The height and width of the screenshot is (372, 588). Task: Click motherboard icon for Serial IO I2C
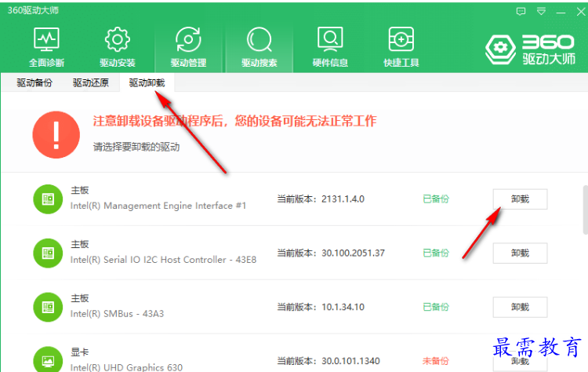click(x=48, y=253)
